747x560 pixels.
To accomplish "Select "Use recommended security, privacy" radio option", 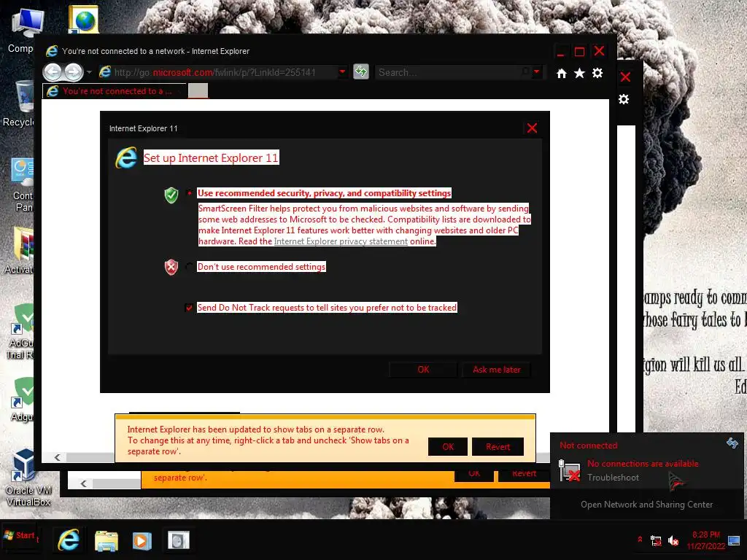I will 190,192.
